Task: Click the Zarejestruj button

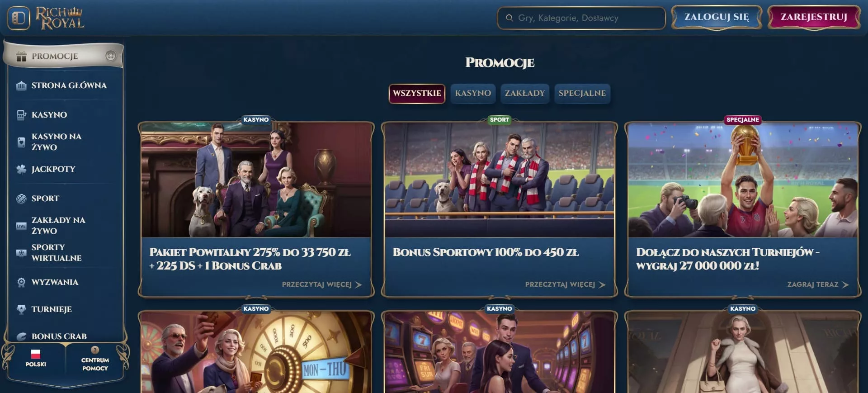Action: [x=814, y=17]
